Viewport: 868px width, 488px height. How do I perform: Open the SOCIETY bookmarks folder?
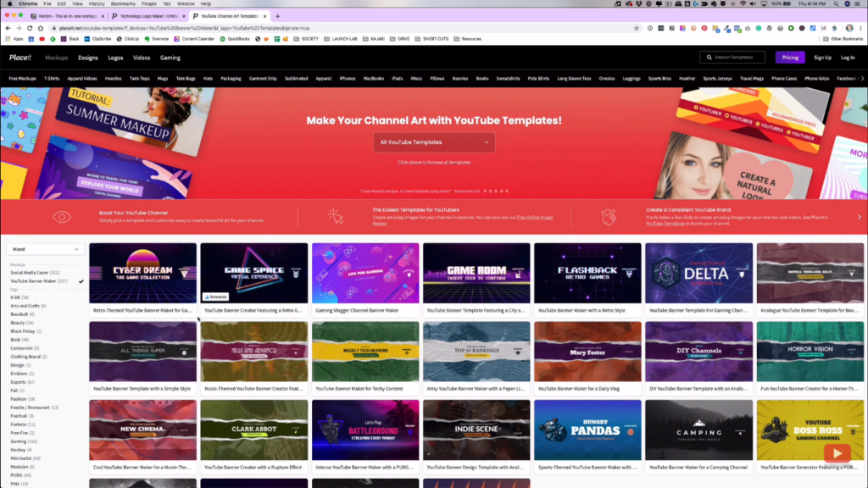[306, 39]
